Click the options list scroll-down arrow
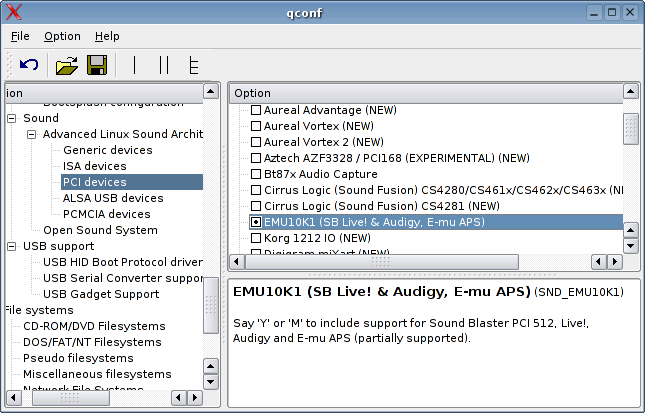The width and height of the screenshot is (645, 413). pos(631,246)
